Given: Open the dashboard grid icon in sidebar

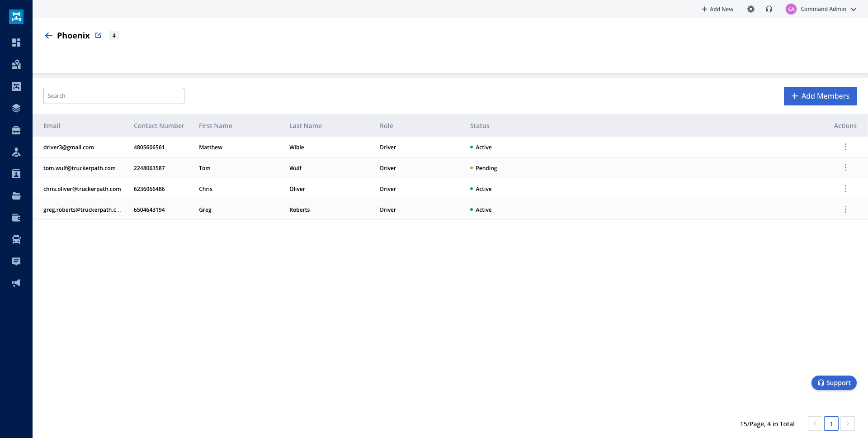Looking at the screenshot, I should point(16,43).
